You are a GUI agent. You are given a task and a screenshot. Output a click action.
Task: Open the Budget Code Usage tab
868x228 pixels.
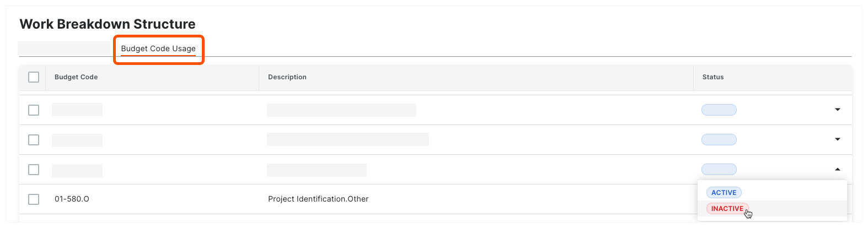click(158, 48)
